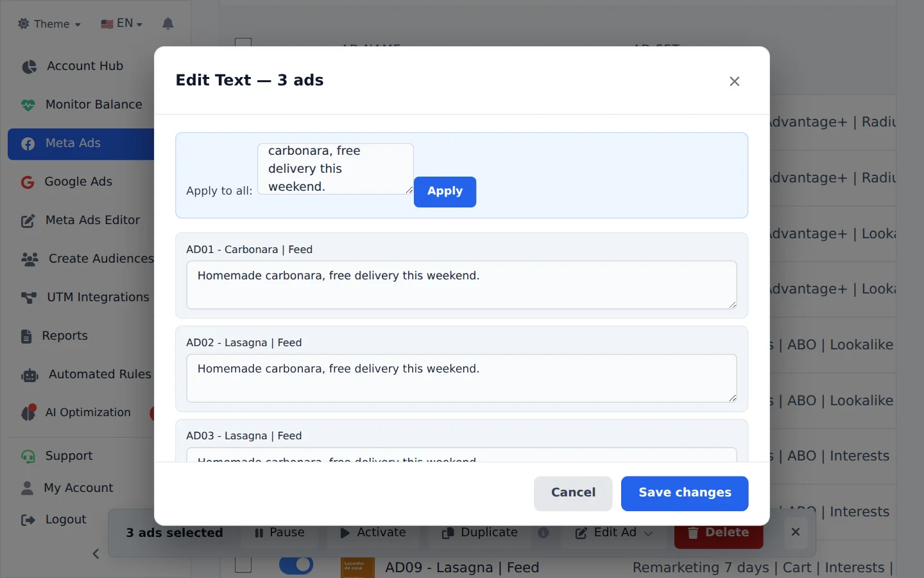Open Automated Rules robot icon

(x=30, y=375)
